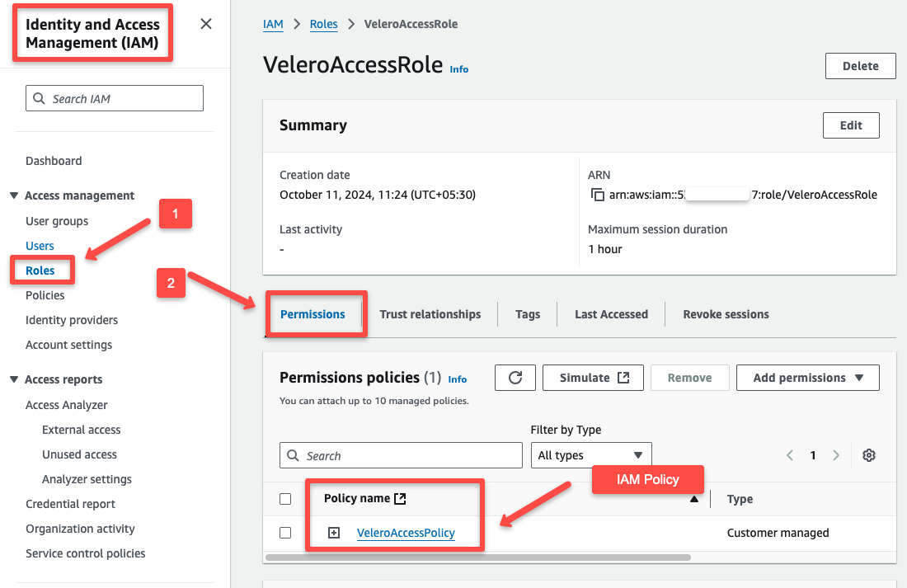The width and height of the screenshot is (907, 588).
Task: Refresh the permissions policies list
Action: coord(515,377)
